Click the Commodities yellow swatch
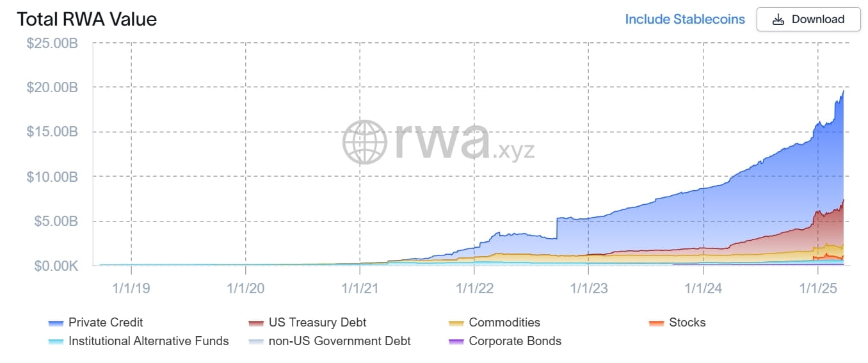The height and width of the screenshot is (363, 868). tap(456, 323)
